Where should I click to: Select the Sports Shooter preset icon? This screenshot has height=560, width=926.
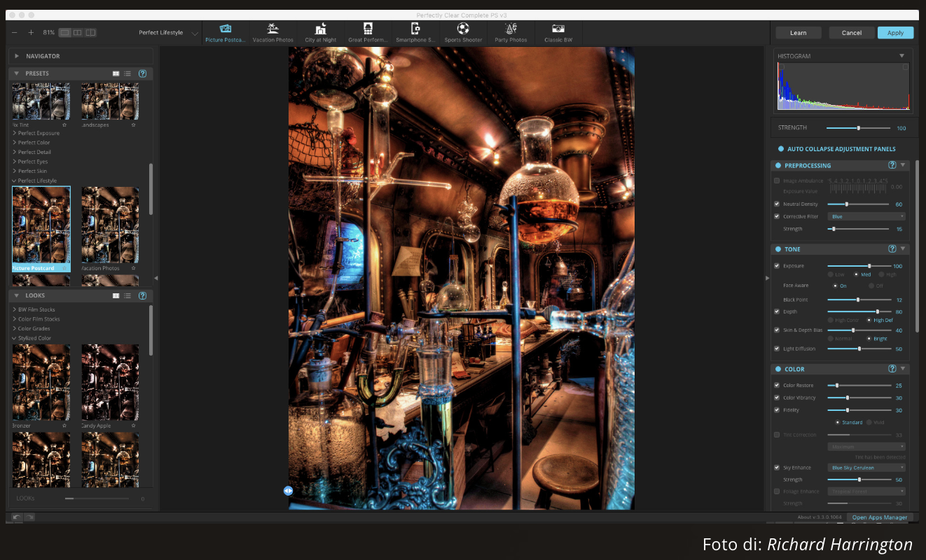coord(463,28)
